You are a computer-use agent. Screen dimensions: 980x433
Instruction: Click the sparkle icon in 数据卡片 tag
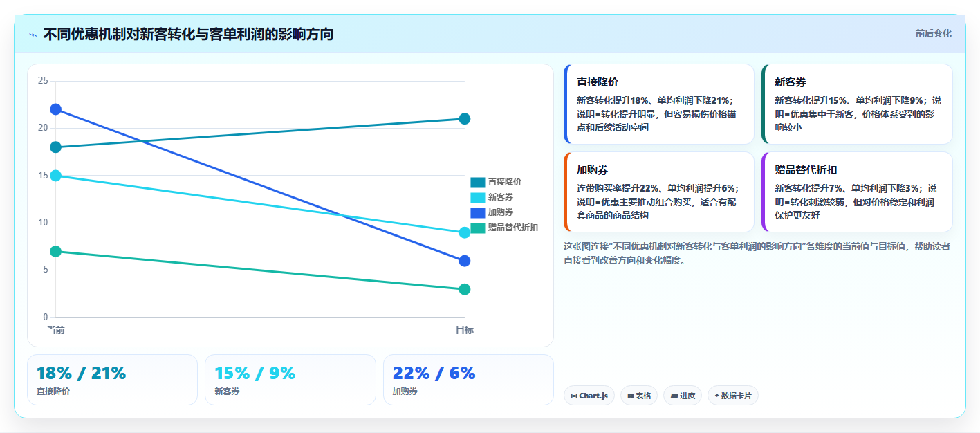pyautogui.click(x=716, y=396)
